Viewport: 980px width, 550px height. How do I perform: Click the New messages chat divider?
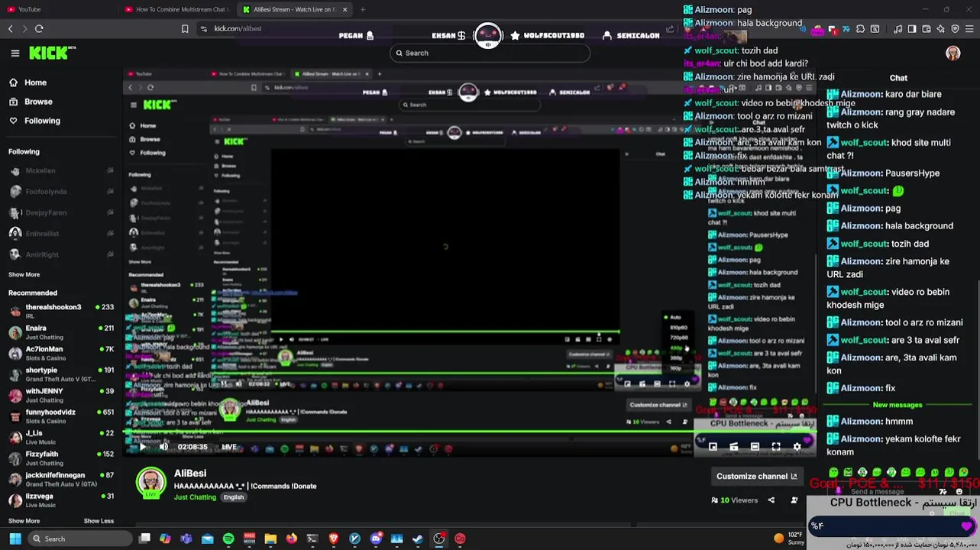point(898,405)
